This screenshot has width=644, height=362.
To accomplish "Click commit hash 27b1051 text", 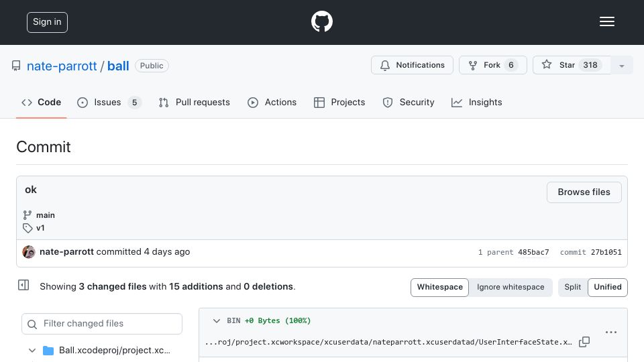I will (606, 252).
